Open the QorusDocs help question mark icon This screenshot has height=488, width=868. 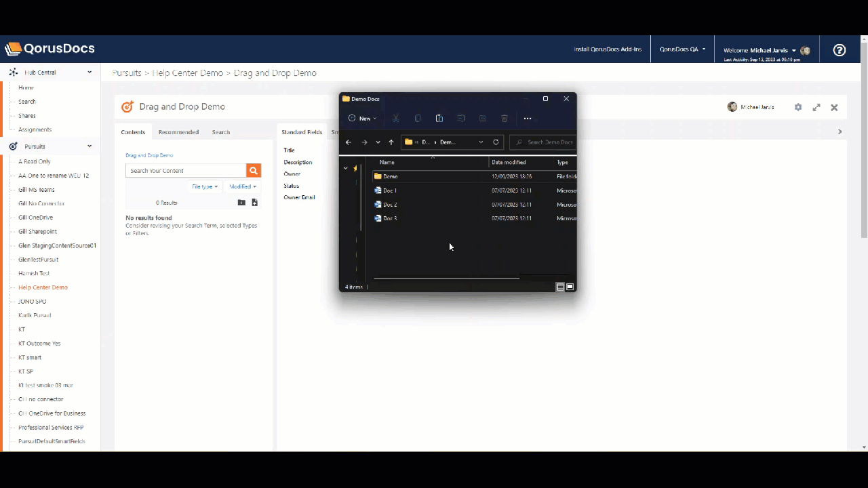pyautogui.click(x=840, y=49)
